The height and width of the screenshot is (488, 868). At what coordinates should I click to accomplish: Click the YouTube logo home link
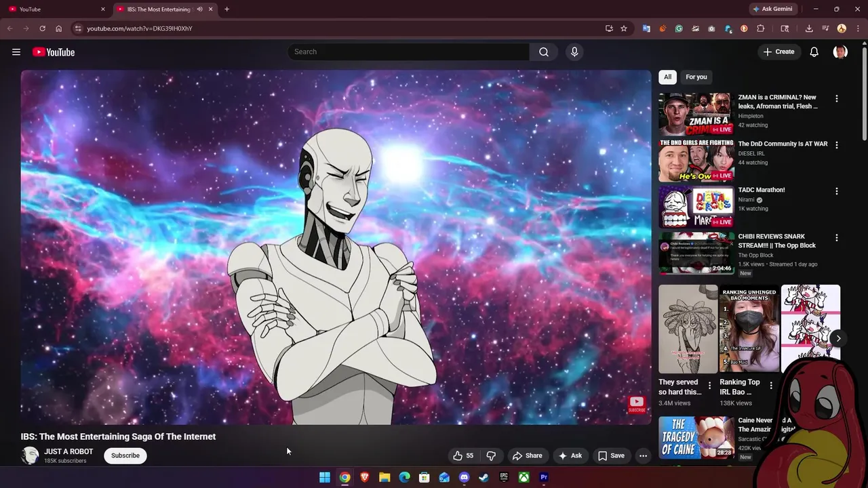click(54, 52)
